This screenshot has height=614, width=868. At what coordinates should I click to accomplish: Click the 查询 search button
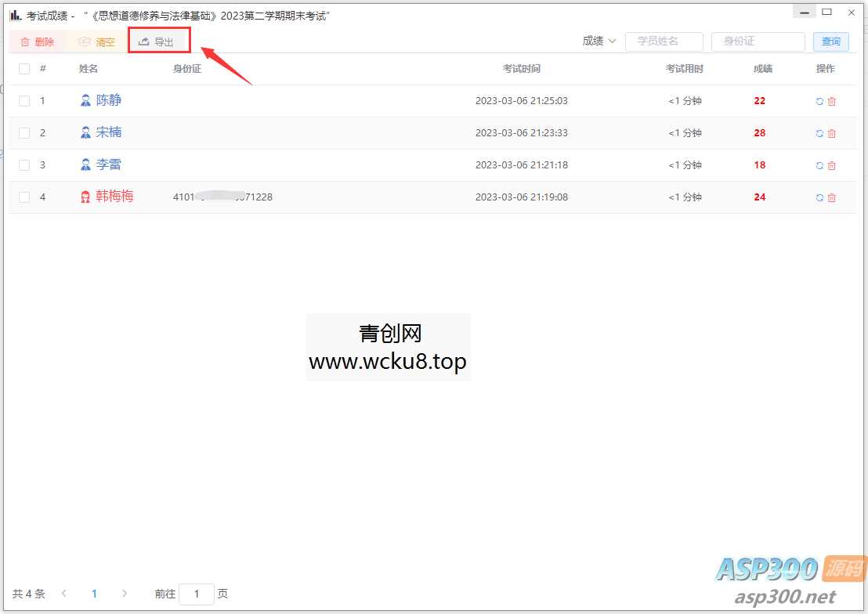point(830,41)
